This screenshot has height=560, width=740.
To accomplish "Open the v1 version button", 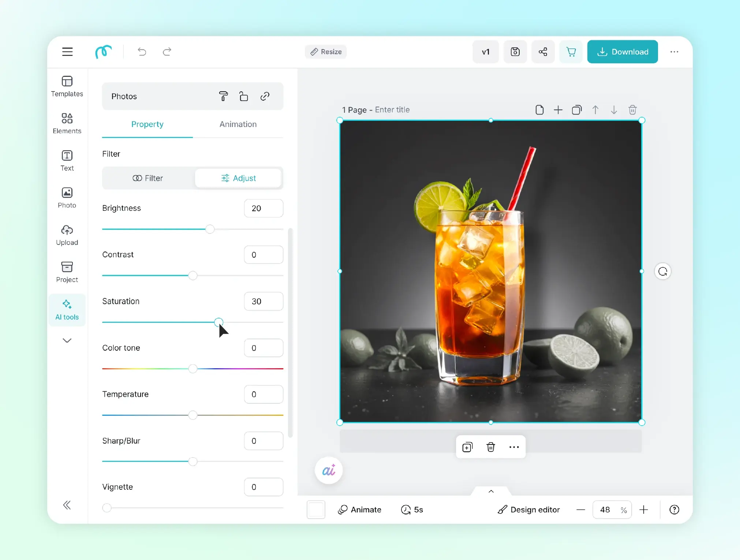I will point(486,52).
